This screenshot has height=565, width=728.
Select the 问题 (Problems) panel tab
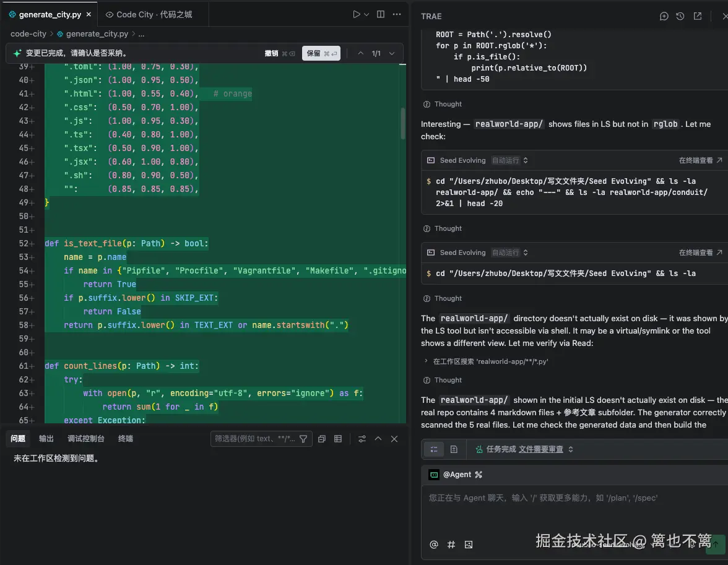tap(17, 439)
